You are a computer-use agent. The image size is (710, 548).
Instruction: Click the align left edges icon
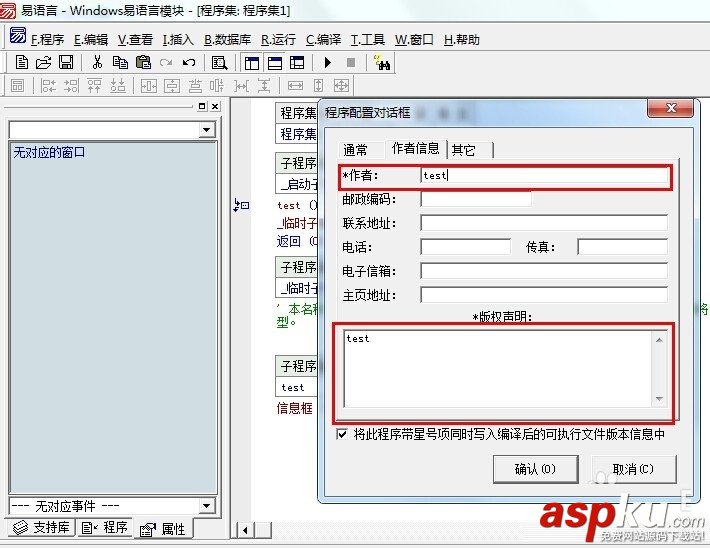pyautogui.click(x=48, y=85)
